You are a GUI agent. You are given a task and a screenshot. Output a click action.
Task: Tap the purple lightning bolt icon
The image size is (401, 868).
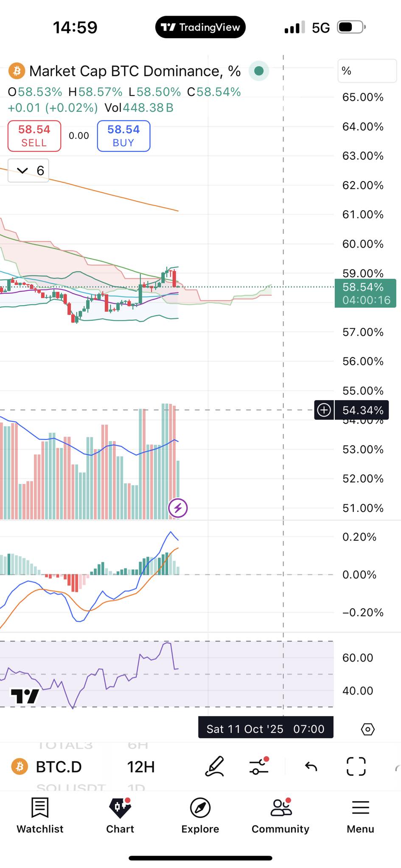[x=178, y=508]
